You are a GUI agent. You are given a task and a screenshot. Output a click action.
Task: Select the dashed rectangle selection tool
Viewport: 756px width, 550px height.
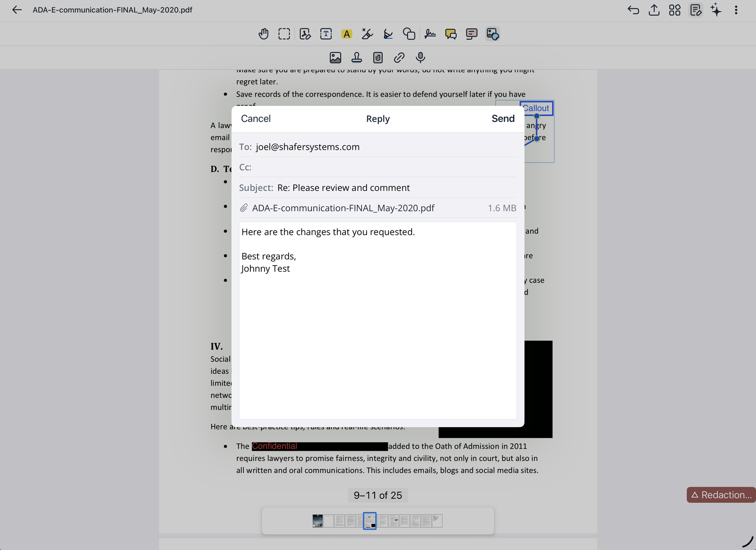pos(284,34)
